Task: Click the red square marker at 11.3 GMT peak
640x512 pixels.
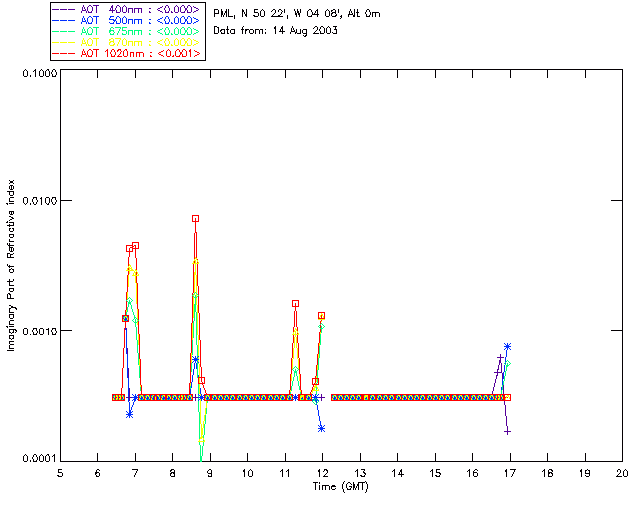Action: [x=296, y=303]
